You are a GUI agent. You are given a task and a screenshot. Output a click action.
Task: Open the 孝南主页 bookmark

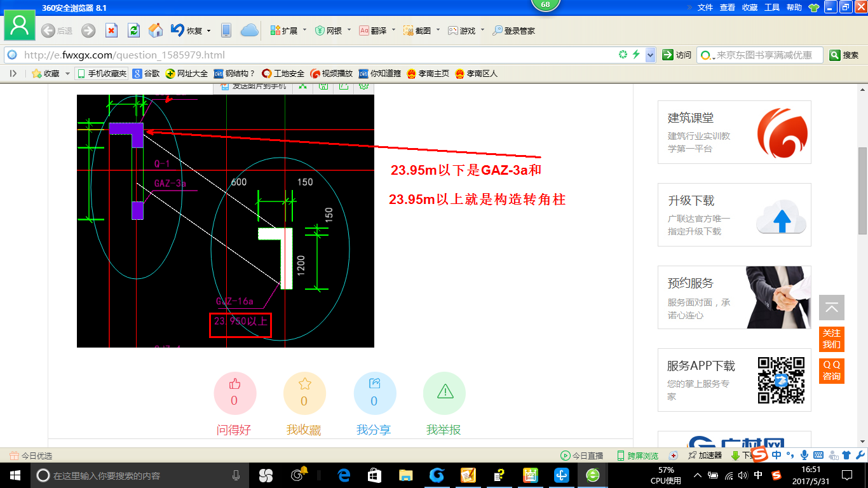(428, 74)
